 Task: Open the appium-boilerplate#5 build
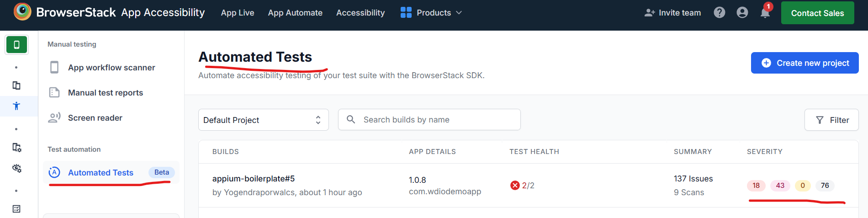[254, 179]
